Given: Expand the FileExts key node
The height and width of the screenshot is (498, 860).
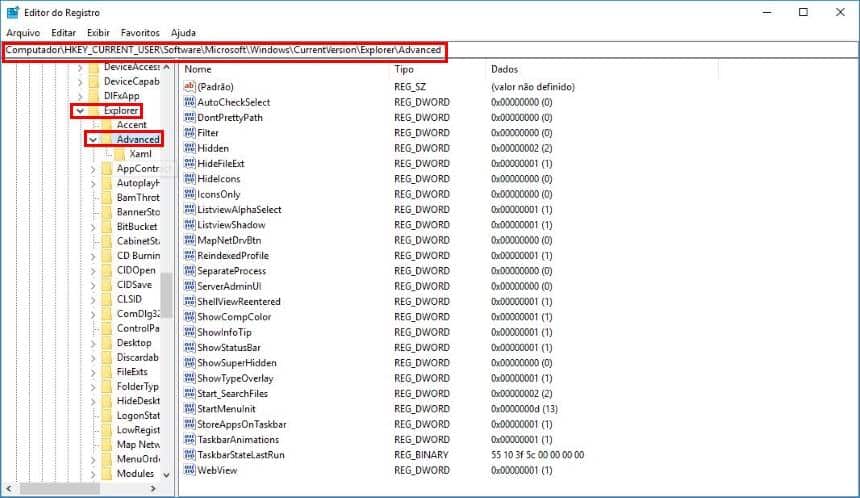Looking at the screenshot, I should coord(93,372).
